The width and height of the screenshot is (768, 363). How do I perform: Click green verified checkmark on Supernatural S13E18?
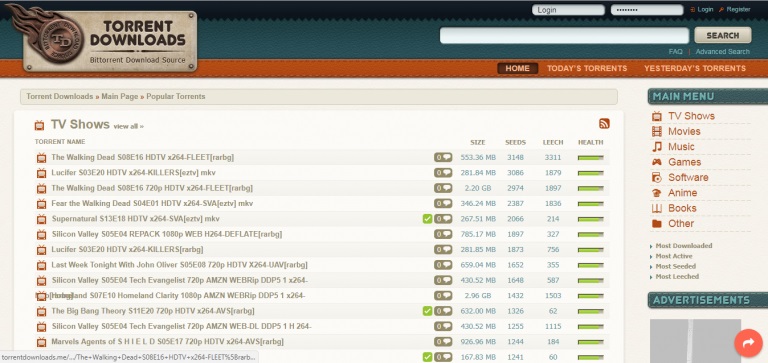tap(428, 219)
